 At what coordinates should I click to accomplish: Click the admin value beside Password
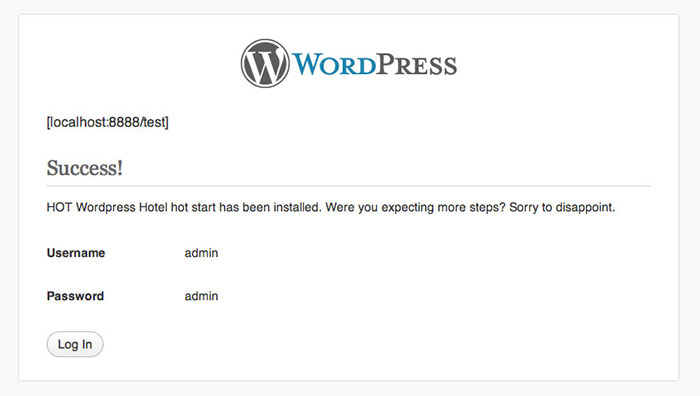201,296
